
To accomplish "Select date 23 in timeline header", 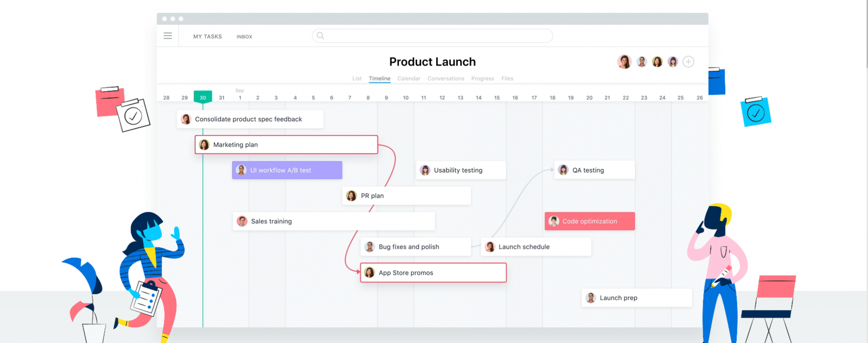I will pyautogui.click(x=644, y=98).
